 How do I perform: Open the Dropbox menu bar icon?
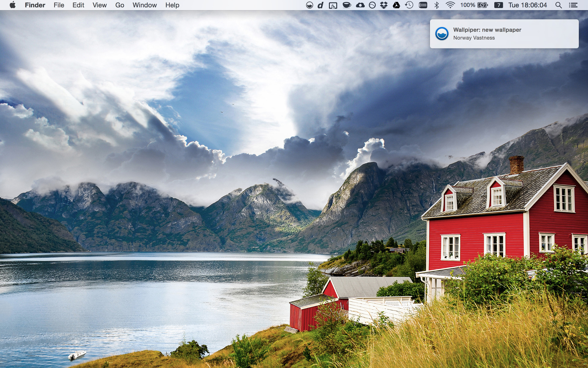click(x=384, y=5)
